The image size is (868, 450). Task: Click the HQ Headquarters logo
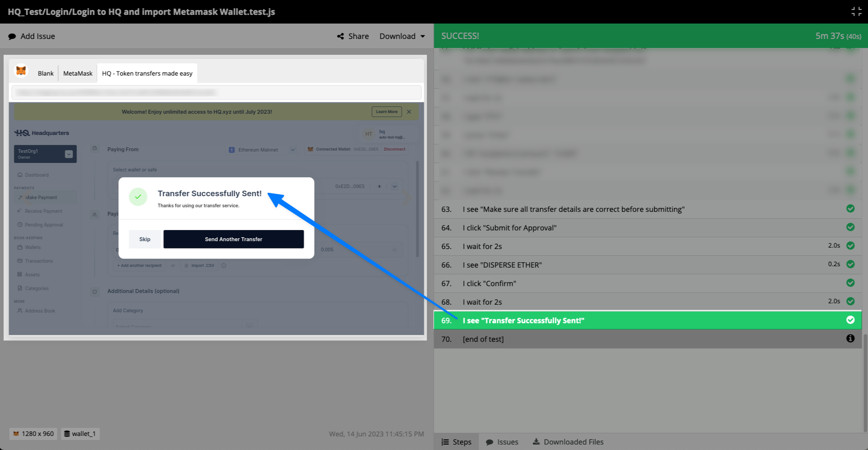click(x=42, y=133)
